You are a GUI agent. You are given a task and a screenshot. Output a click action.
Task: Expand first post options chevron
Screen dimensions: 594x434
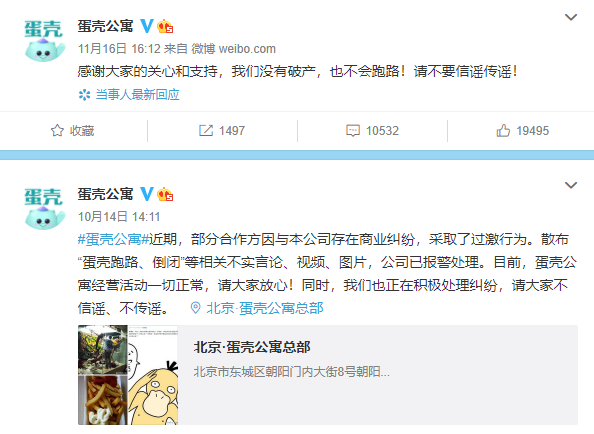click(571, 17)
